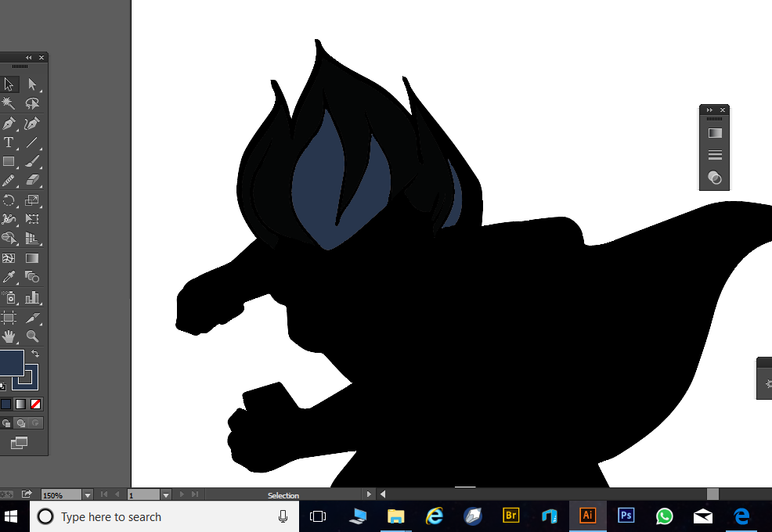Open the Stroke panel icon on right dock
Image resolution: width=772 pixels, height=532 pixels.
pos(715,155)
